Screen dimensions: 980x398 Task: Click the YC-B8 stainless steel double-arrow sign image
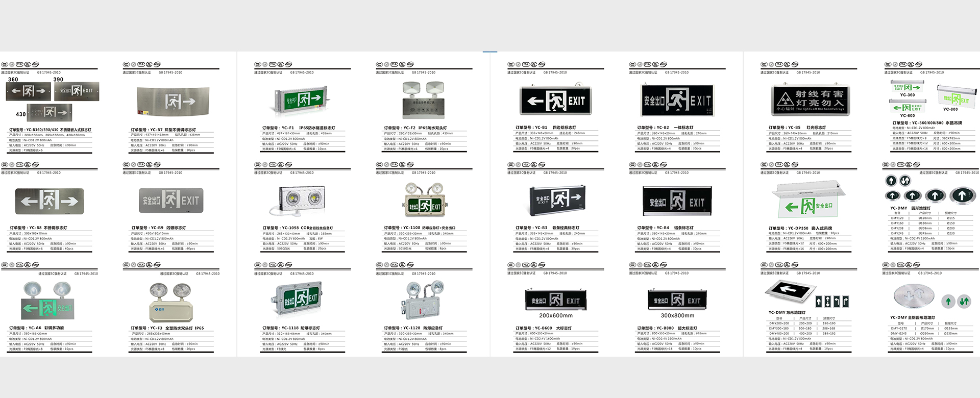[49, 201]
